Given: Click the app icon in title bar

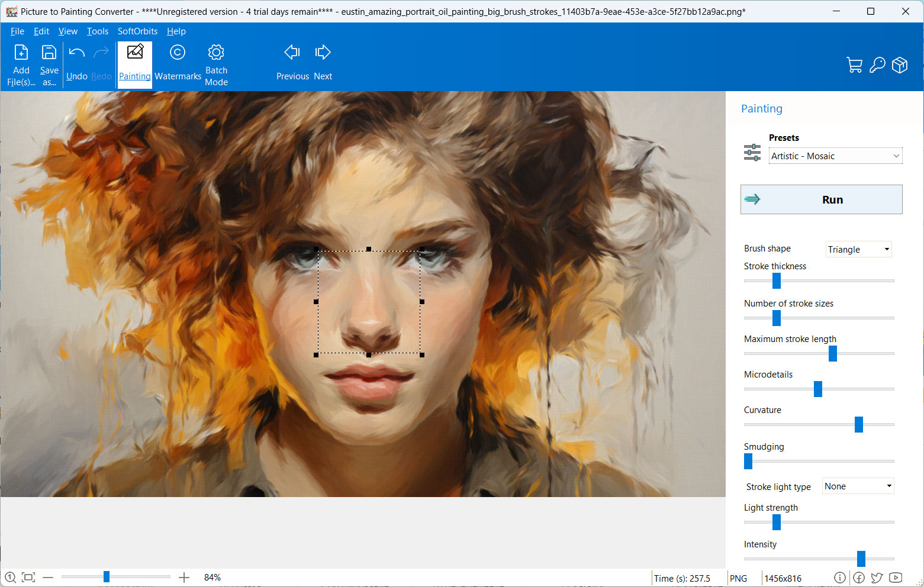Looking at the screenshot, I should click(x=11, y=11).
